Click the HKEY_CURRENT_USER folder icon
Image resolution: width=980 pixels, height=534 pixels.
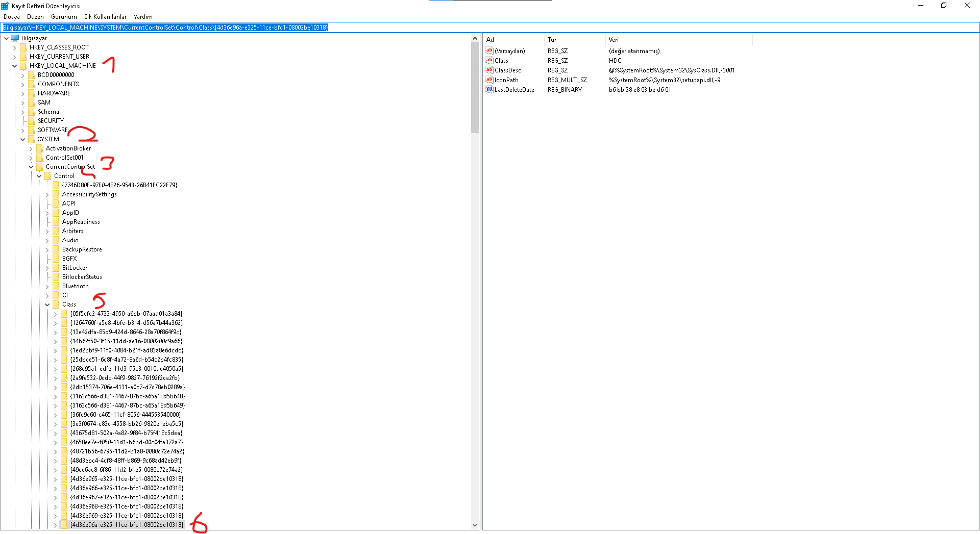[x=23, y=57]
